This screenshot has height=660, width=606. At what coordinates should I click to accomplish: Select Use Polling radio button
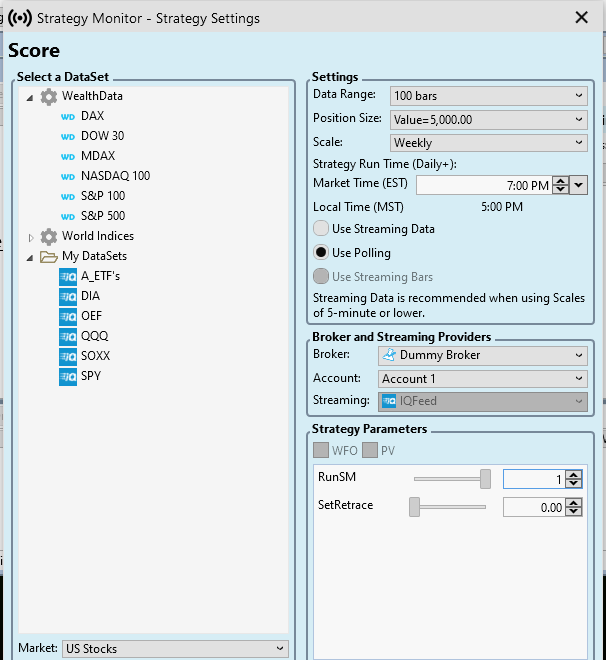[321, 253]
